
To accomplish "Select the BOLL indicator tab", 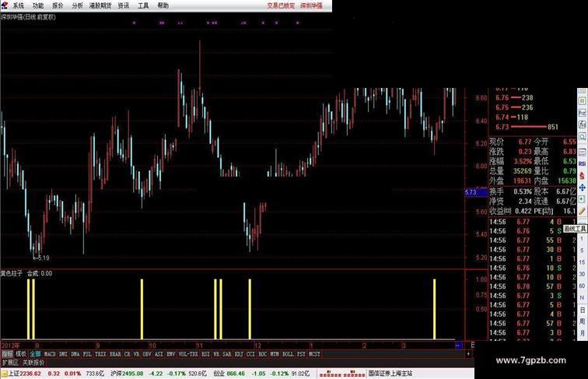I will pyautogui.click(x=288, y=354).
